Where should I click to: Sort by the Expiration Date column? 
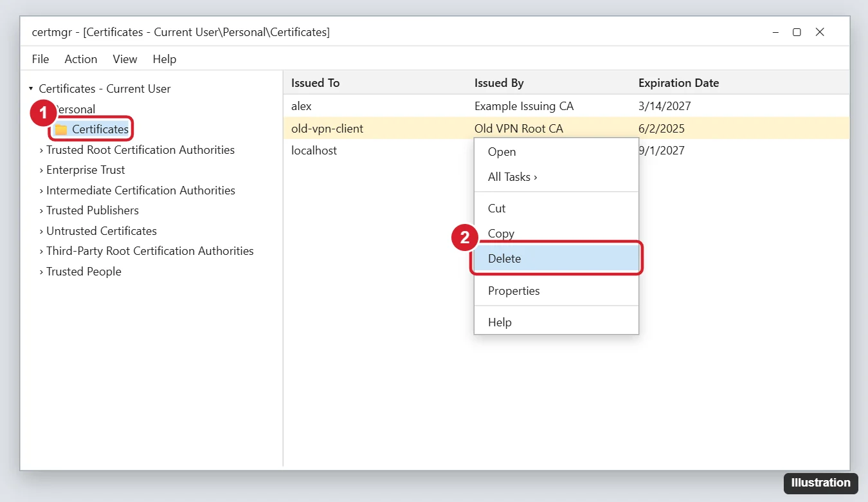tap(678, 83)
